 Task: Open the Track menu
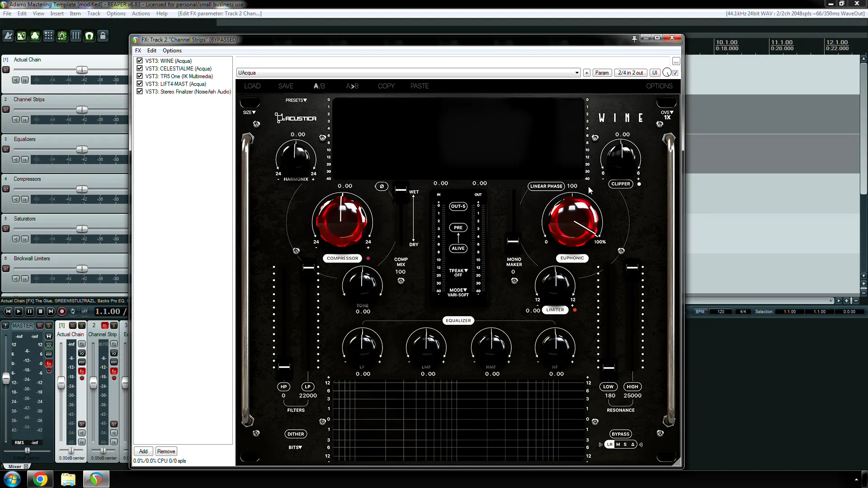point(94,13)
